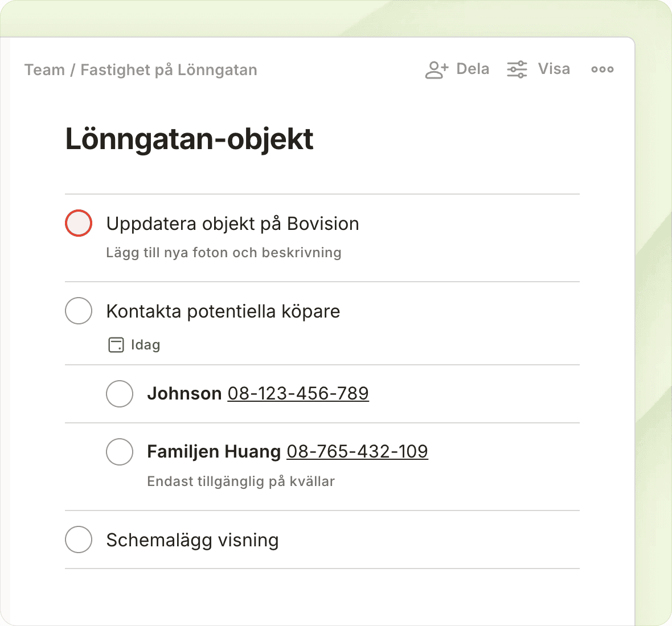The height and width of the screenshot is (626, 672).
Task: Mark the Johnson subtask as done
Action: click(x=120, y=393)
